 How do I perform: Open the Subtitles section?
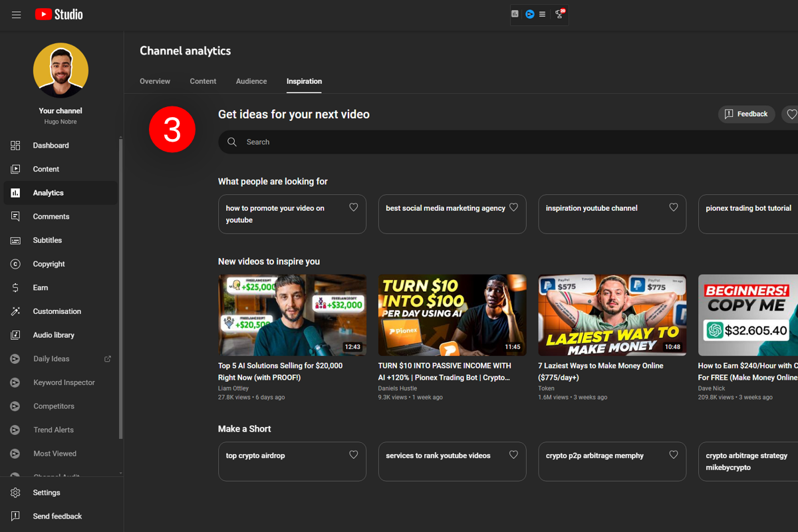(47, 240)
